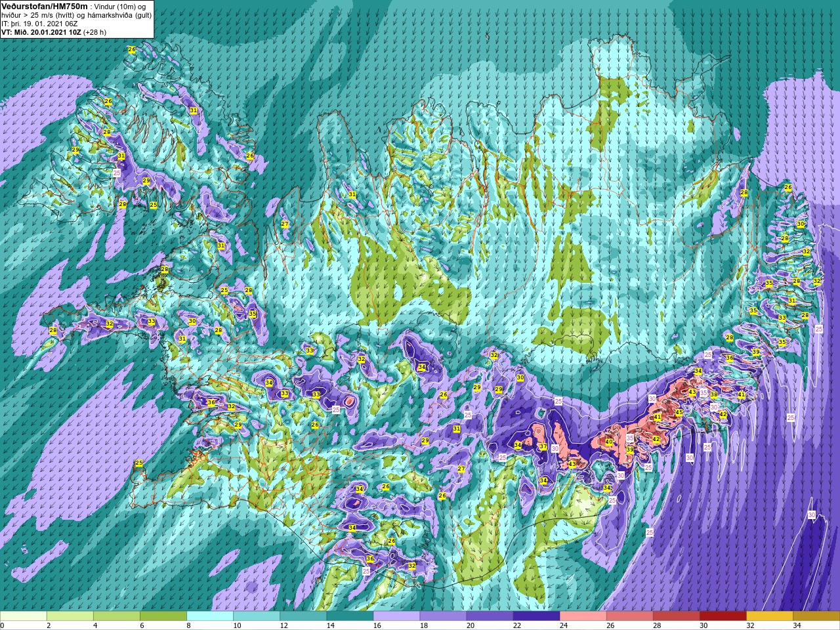Click the deep indigo 22–24 m/s legend swatch

click(536, 616)
